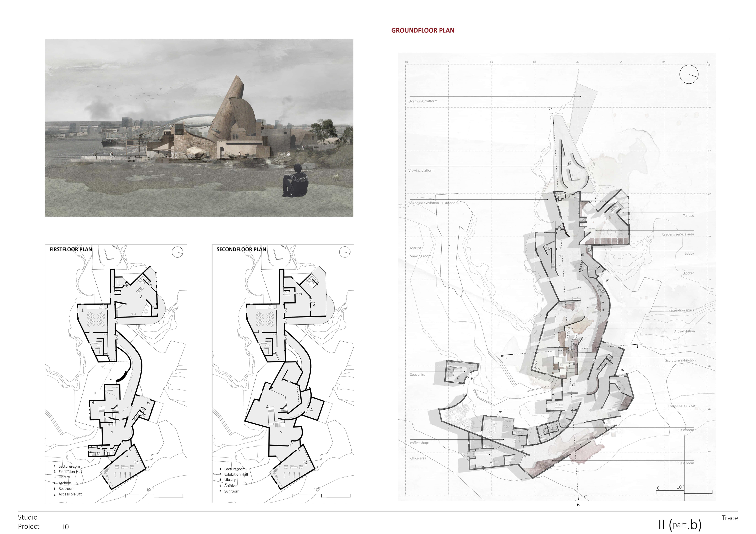The image size is (756, 534).
Task: Click the page number 10 in the footer
Action: [x=65, y=527]
